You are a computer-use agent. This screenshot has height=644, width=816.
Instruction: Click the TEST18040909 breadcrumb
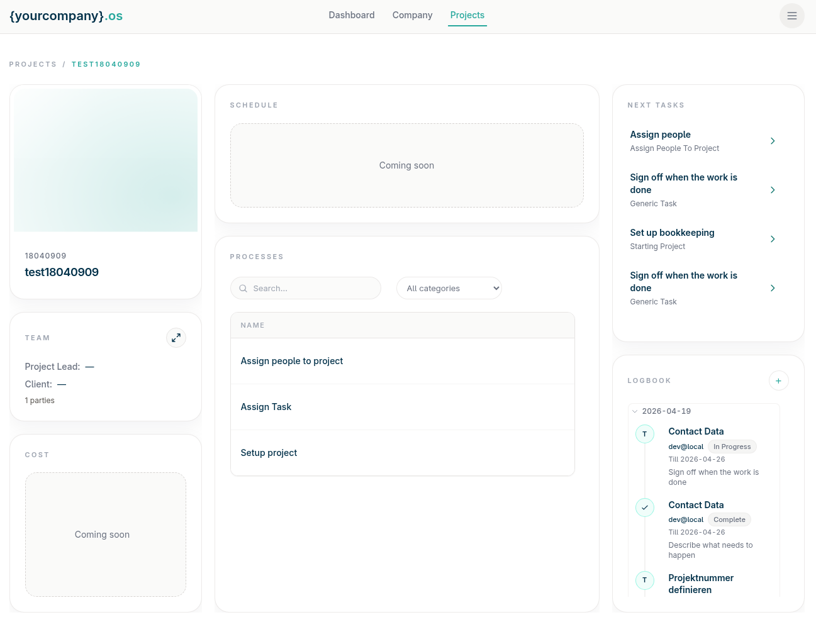click(106, 64)
